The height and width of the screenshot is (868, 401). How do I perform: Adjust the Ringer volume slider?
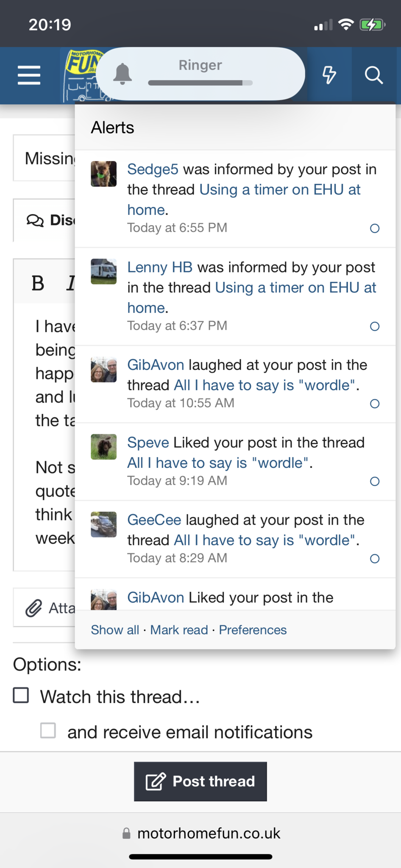[x=200, y=83]
